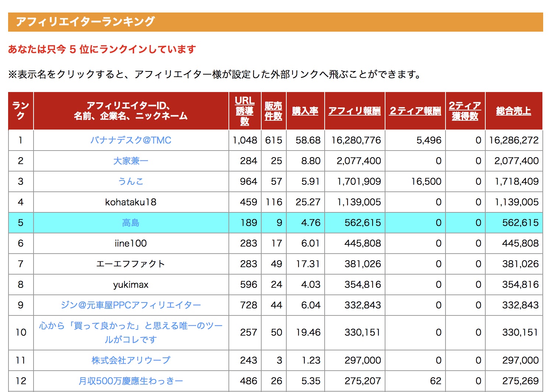Open 高島 link in highlighted row
Screen dimensions: 552x392
[131, 223]
